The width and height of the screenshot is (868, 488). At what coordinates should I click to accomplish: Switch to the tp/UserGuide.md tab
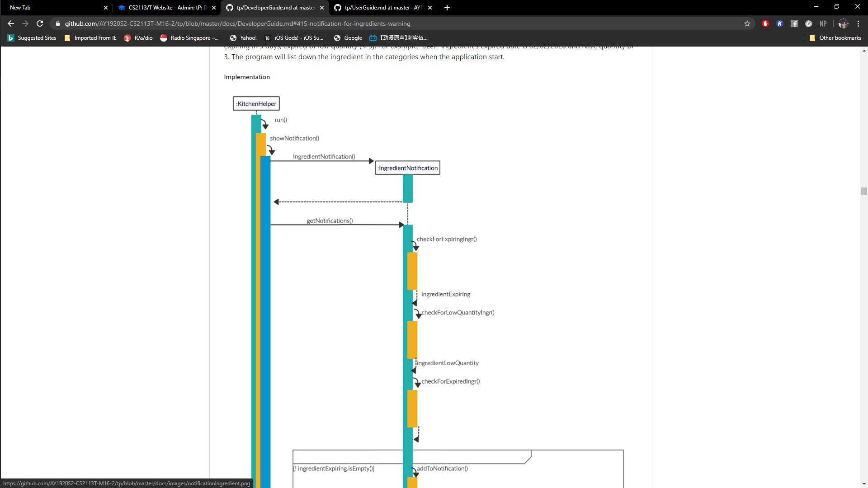coord(382,8)
